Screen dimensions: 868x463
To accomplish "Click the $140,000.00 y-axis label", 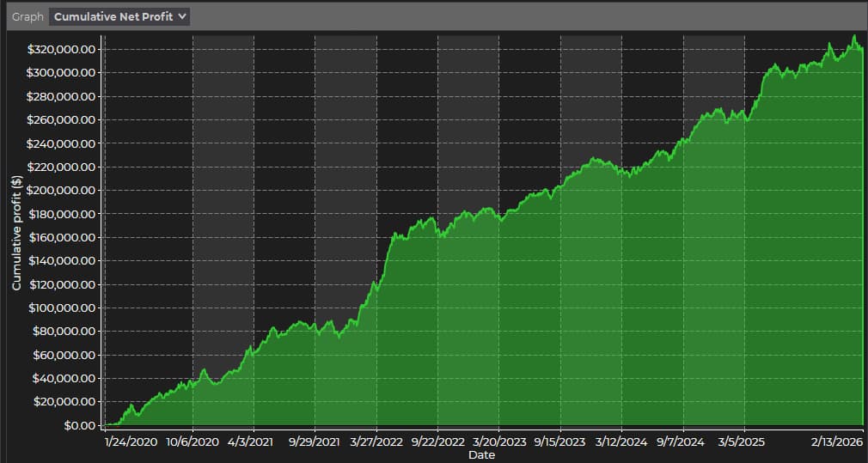I will (x=61, y=261).
